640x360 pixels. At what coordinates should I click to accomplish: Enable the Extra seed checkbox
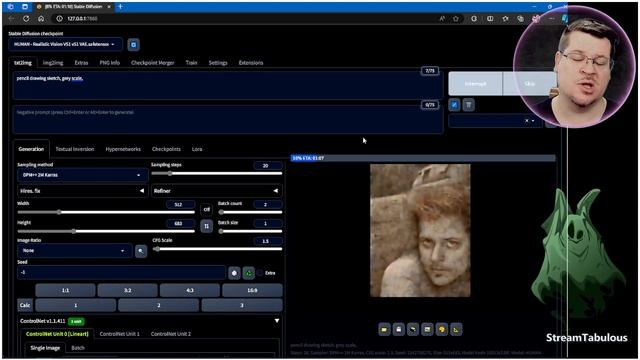point(260,273)
